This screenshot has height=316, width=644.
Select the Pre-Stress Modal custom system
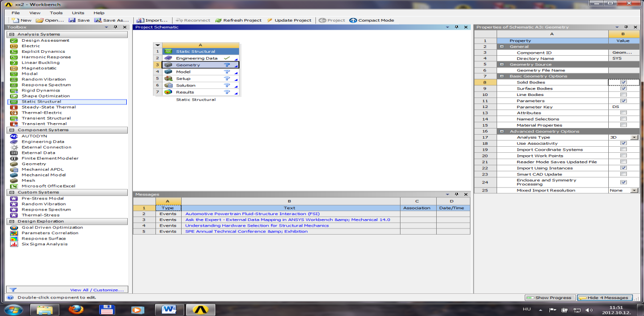pos(43,198)
